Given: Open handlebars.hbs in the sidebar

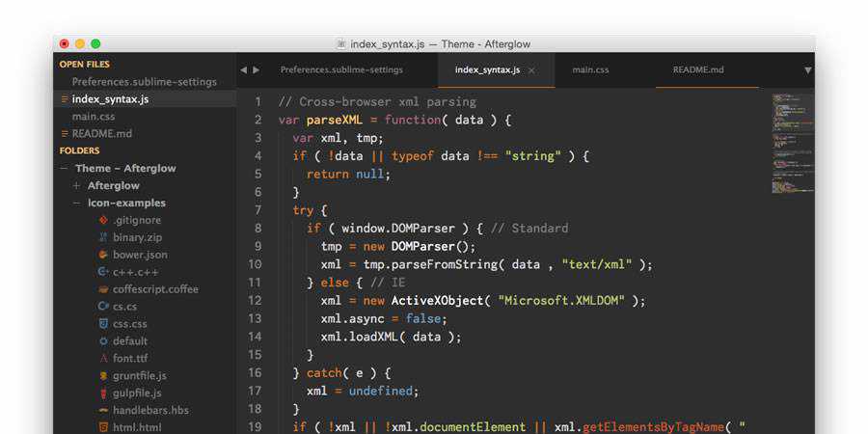Looking at the screenshot, I should (150, 410).
